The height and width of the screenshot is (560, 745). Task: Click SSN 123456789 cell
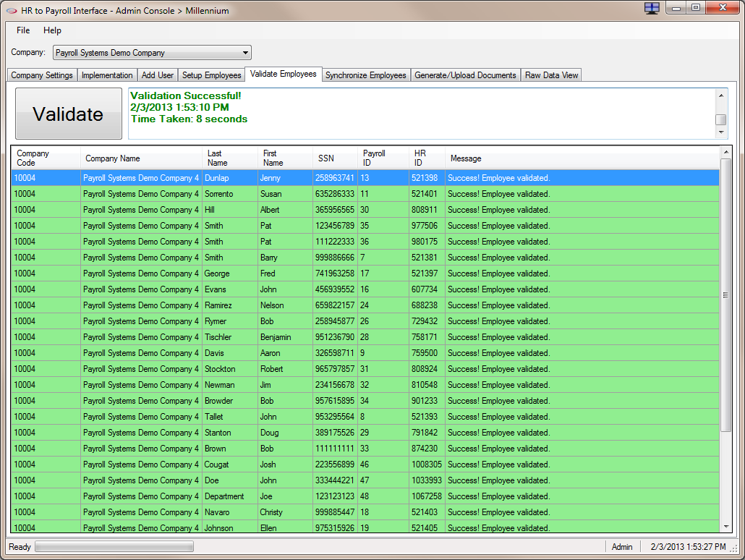click(x=335, y=226)
